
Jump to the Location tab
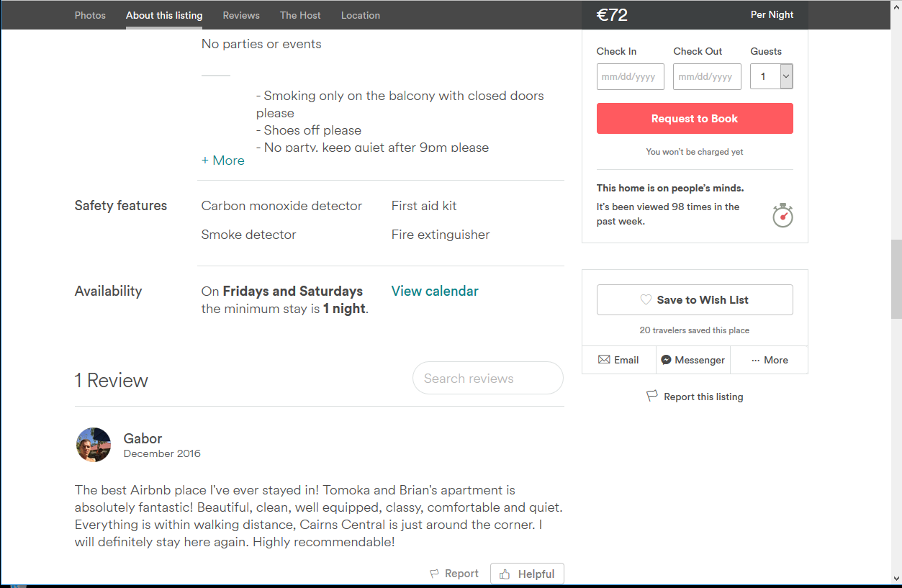pos(361,15)
